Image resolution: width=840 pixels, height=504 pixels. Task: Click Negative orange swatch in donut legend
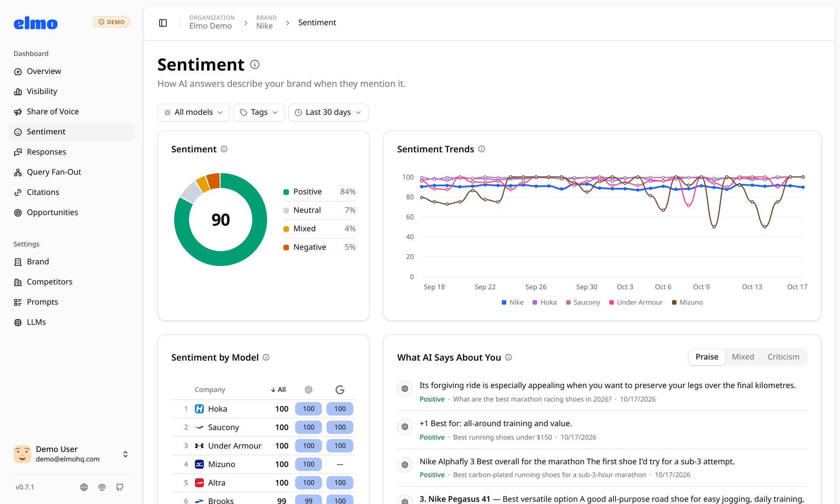[x=286, y=247]
